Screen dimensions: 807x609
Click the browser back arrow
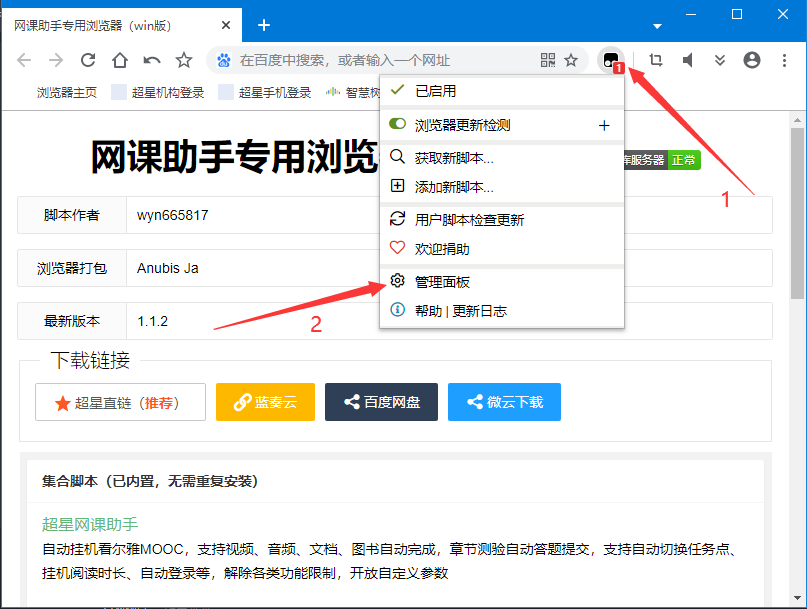(x=24, y=60)
